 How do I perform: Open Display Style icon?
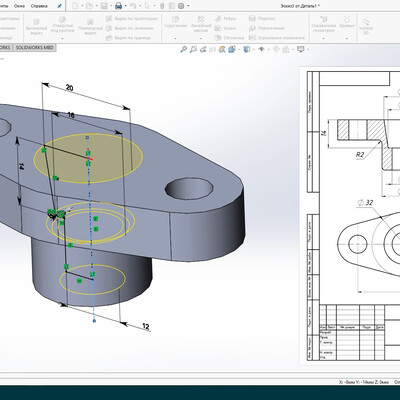pos(247,50)
